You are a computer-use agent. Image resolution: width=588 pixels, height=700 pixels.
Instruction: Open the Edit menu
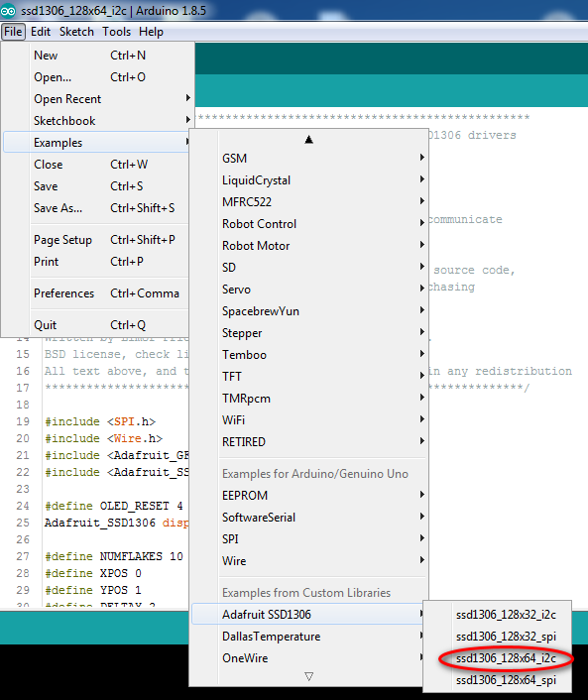(41, 32)
